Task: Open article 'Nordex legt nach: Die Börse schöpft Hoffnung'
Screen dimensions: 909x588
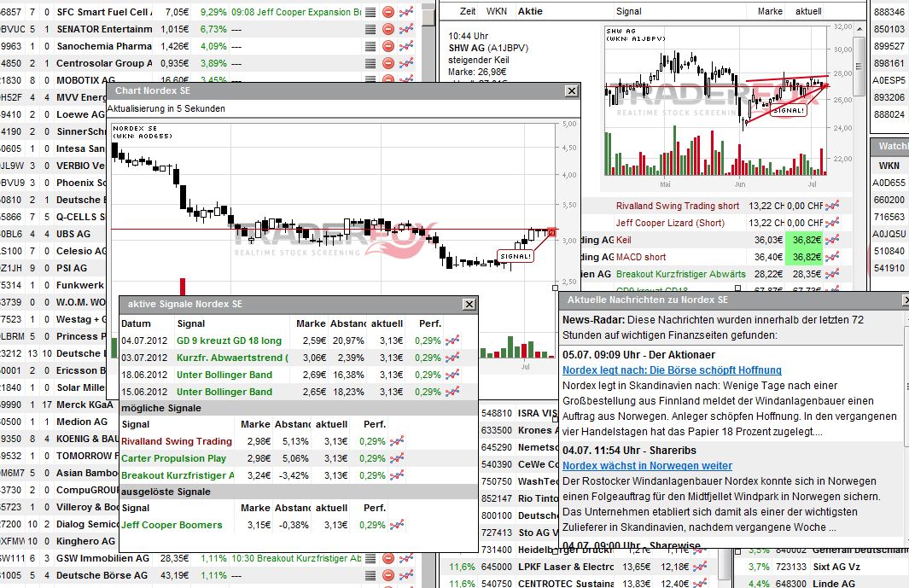Action: click(672, 370)
